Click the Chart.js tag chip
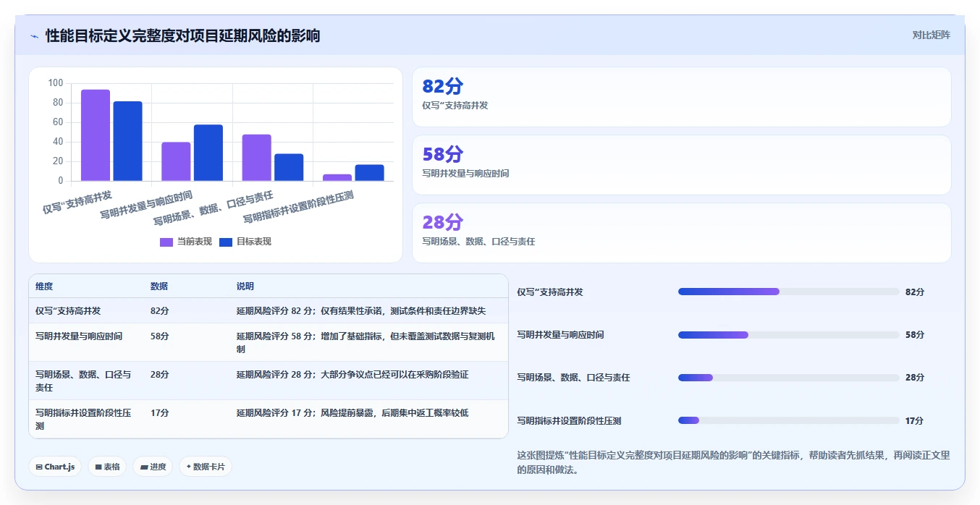 tap(55, 467)
